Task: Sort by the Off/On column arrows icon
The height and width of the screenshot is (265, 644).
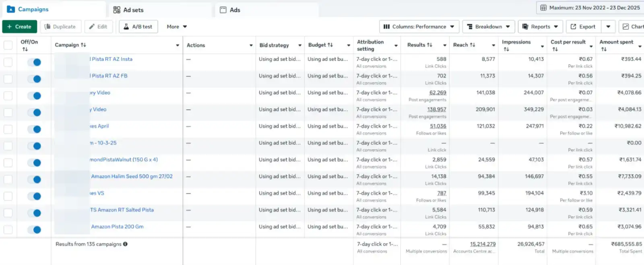Action: 25,49
